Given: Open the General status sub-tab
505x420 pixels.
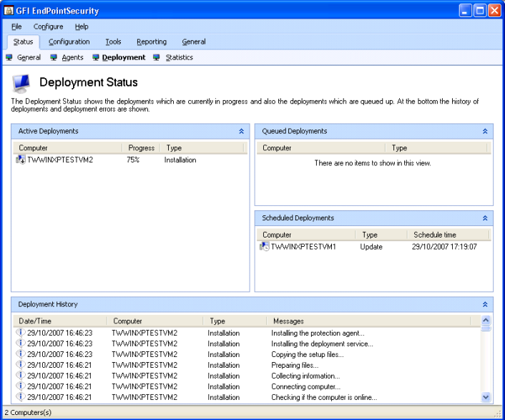Looking at the screenshot, I should tap(29, 57).
